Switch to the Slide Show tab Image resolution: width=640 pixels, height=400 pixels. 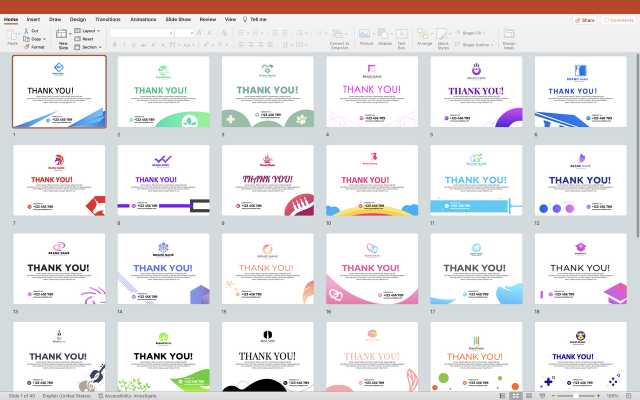[x=178, y=19]
